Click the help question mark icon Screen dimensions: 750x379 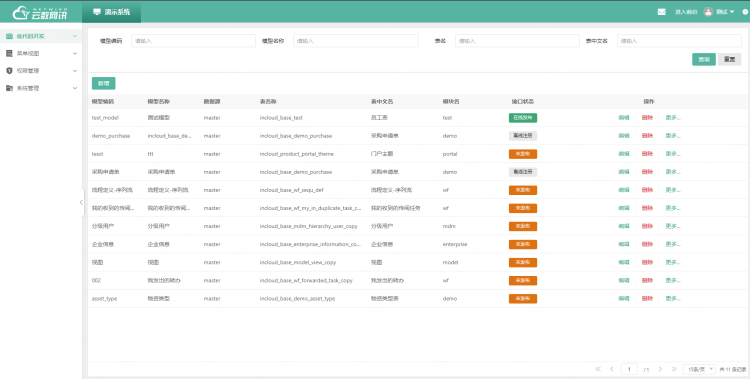coord(745,12)
